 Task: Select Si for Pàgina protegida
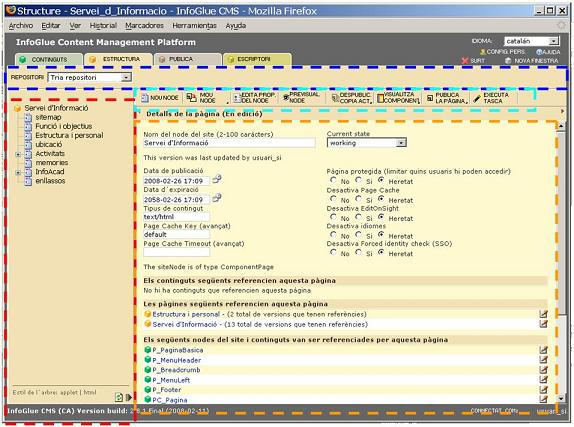pos(358,180)
